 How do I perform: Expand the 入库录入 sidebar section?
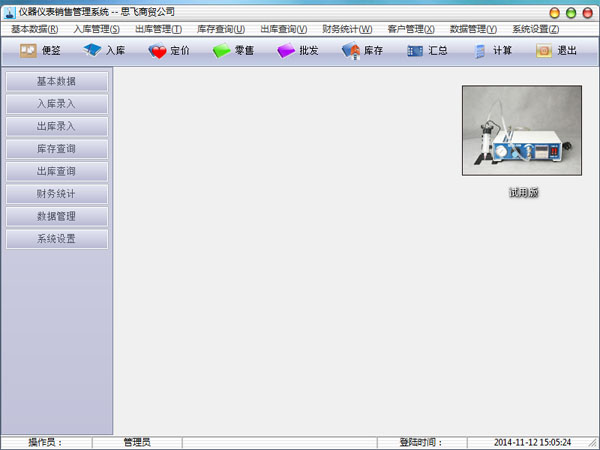point(56,103)
